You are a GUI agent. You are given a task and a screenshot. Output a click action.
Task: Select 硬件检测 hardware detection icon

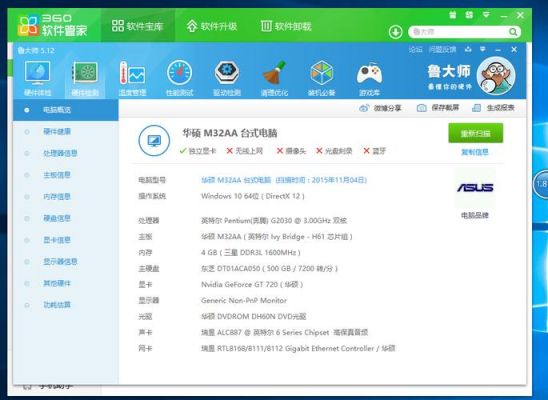click(85, 78)
